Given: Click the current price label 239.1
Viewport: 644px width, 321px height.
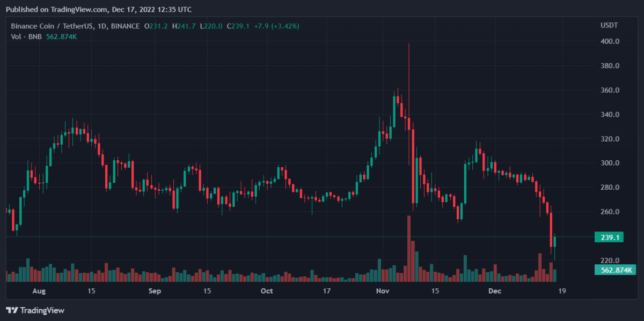Looking at the screenshot, I should tap(609, 237).
